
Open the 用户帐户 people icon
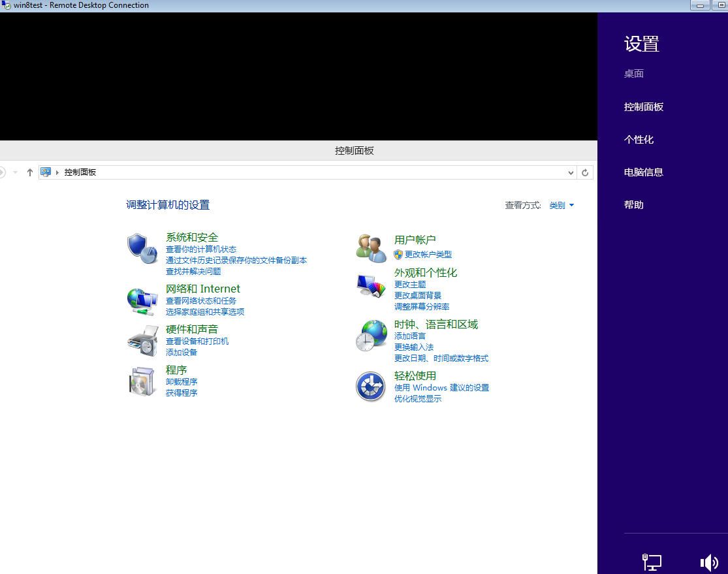(x=371, y=248)
